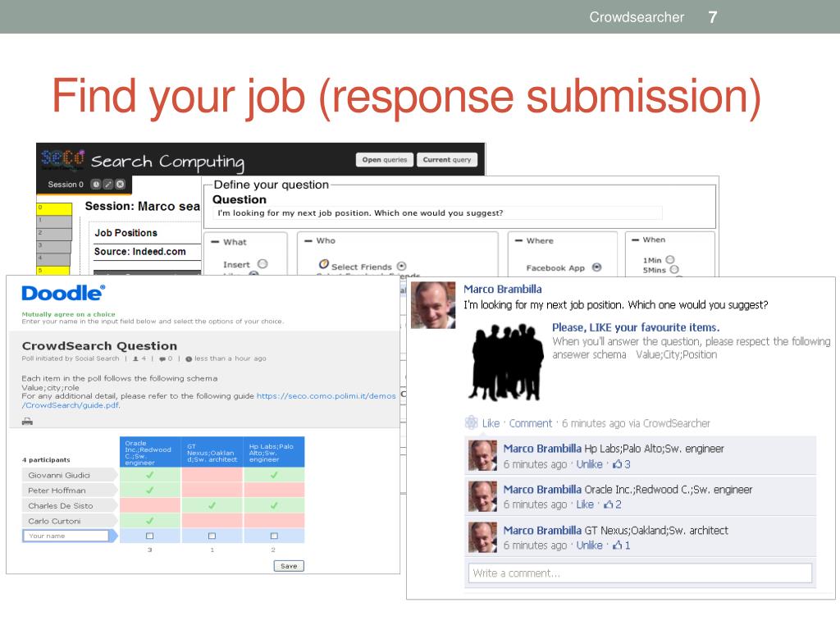Click 'Please, LIKE your favourite items.' link
840x630 pixels.
pyautogui.click(x=636, y=327)
